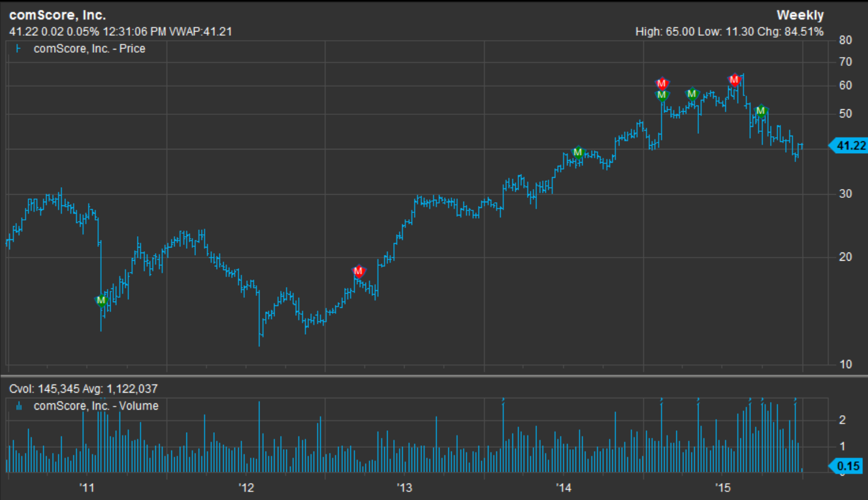Click the green M marker in spring 2015
This screenshot has height=500, width=868.
click(761, 111)
